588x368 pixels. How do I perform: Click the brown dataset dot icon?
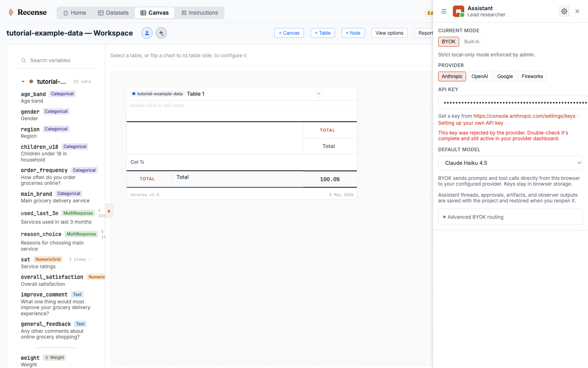[31, 81]
